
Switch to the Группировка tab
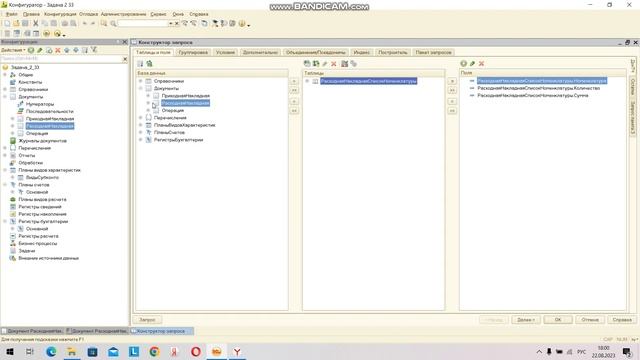(x=193, y=53)
